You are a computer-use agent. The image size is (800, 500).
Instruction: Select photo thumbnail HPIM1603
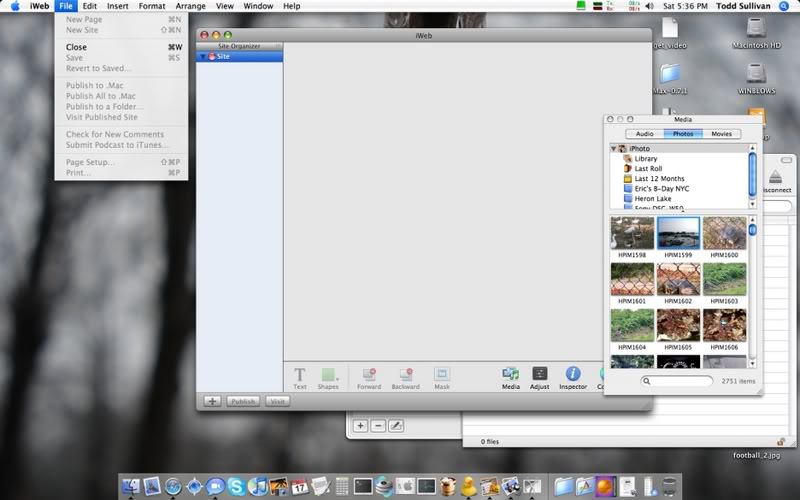point(724,279)
